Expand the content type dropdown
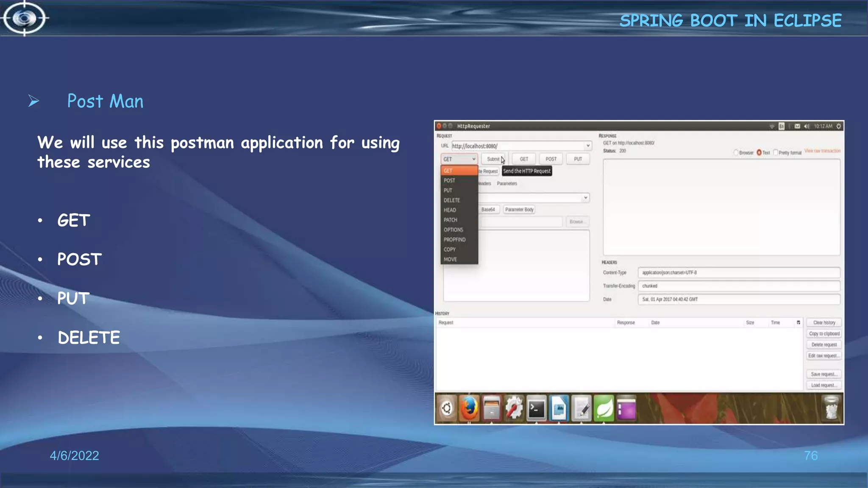The height and width of the screenshot is (488, 868). (585, 198)
